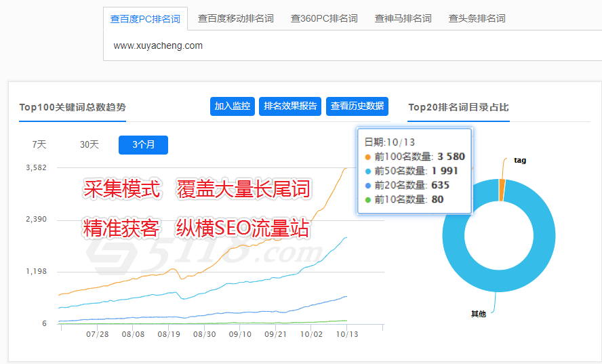Image resolution: width=602 pixels, height=364 pixels.
Task: Select the 7天 time range
Action: (x=39, y=145)
